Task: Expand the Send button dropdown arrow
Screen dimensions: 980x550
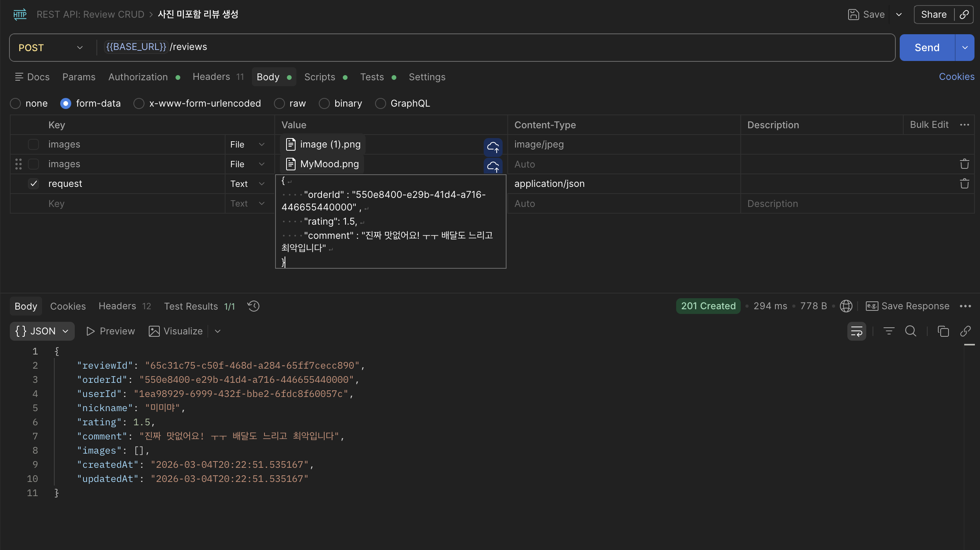Action: 965,48
